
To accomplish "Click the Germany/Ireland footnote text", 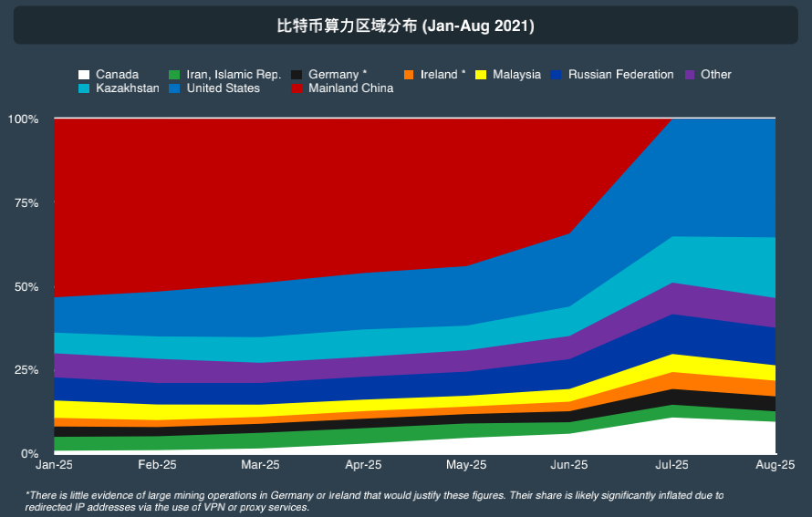I will 374,501.
